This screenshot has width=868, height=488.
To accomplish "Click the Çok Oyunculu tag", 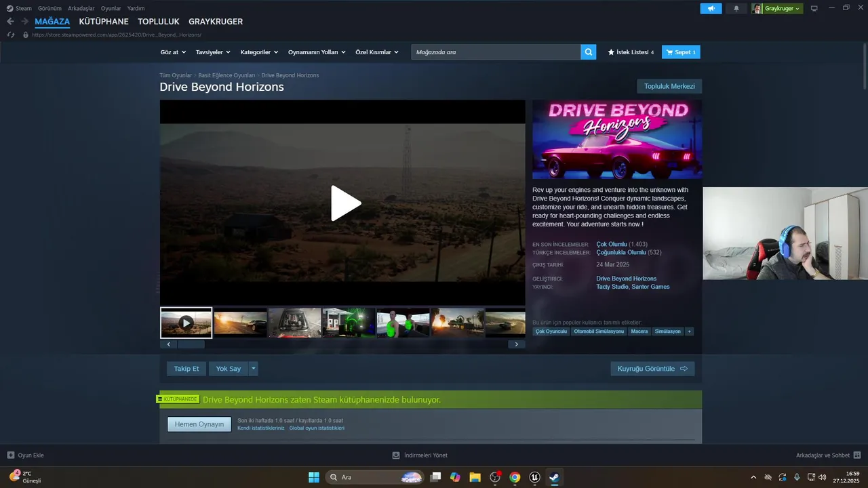I will (x=551, y=331).
